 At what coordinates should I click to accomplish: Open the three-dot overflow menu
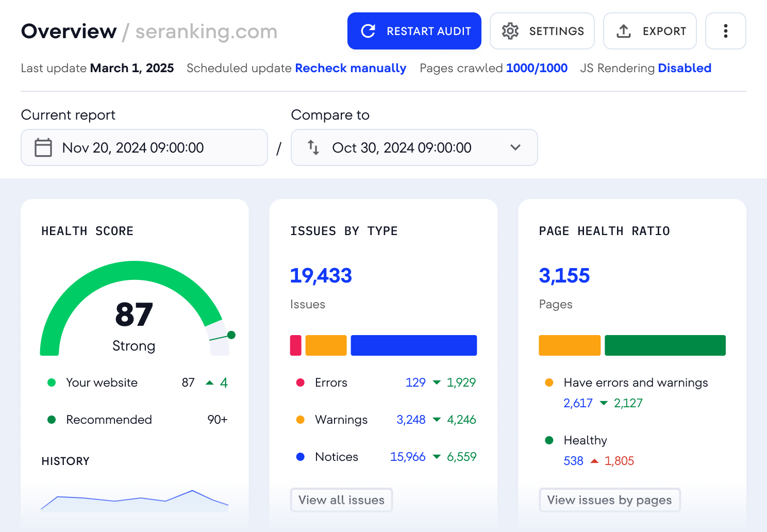click(725, 31)
